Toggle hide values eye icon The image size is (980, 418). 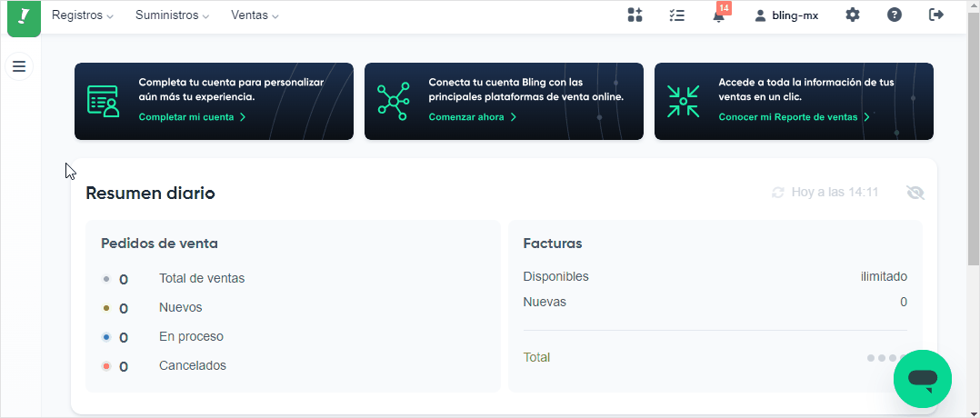click(x=915, y=193)
